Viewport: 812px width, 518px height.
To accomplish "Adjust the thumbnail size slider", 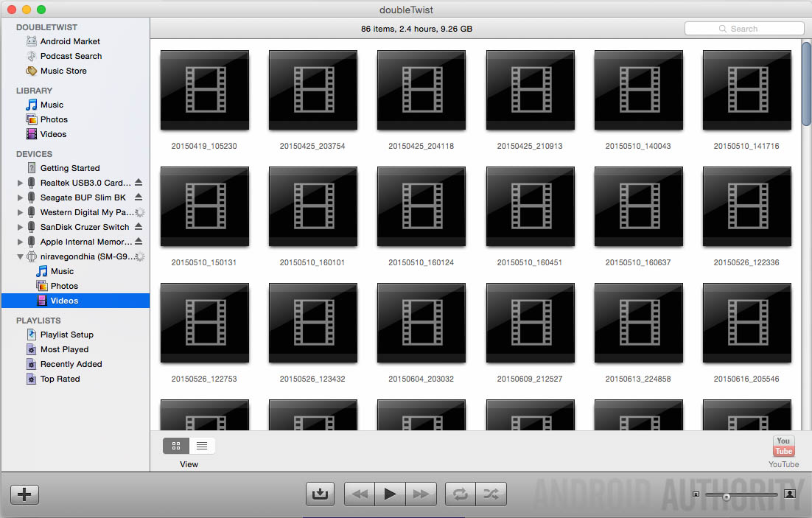I will coord(727,497).
